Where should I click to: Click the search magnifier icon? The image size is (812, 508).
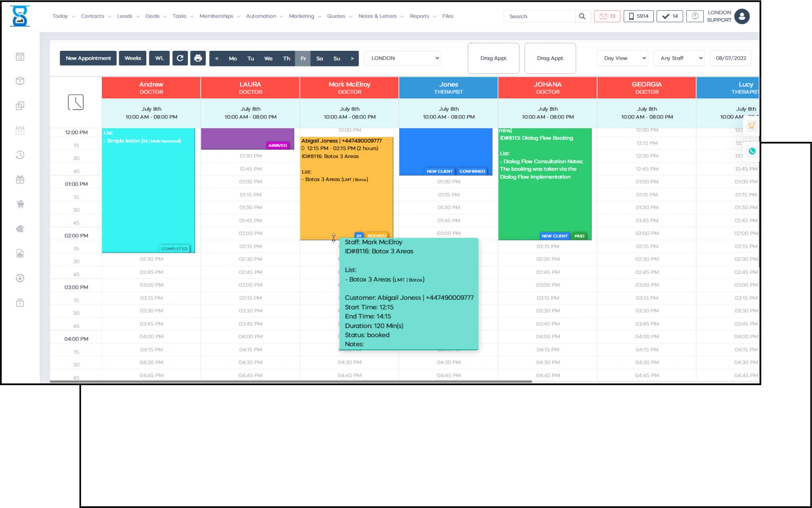point(582,17)
